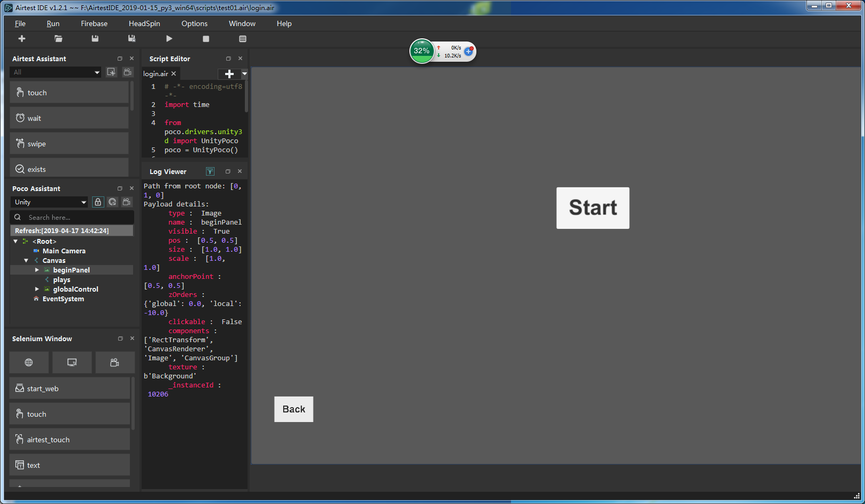Collapse the Canvas node in the Poco tree
865x504 pixels.
(x=26, y=260)
